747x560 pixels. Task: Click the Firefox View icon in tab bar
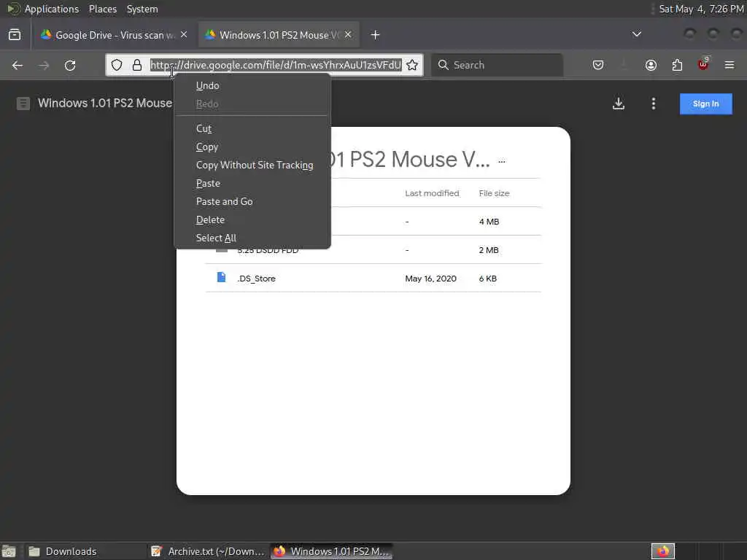(x=15, y=35)
